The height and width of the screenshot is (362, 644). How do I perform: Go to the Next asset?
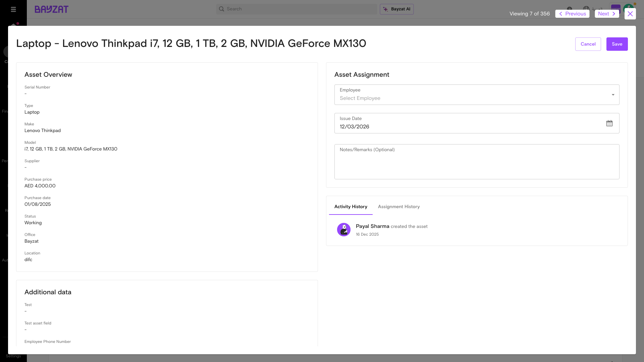coord(607,14)
